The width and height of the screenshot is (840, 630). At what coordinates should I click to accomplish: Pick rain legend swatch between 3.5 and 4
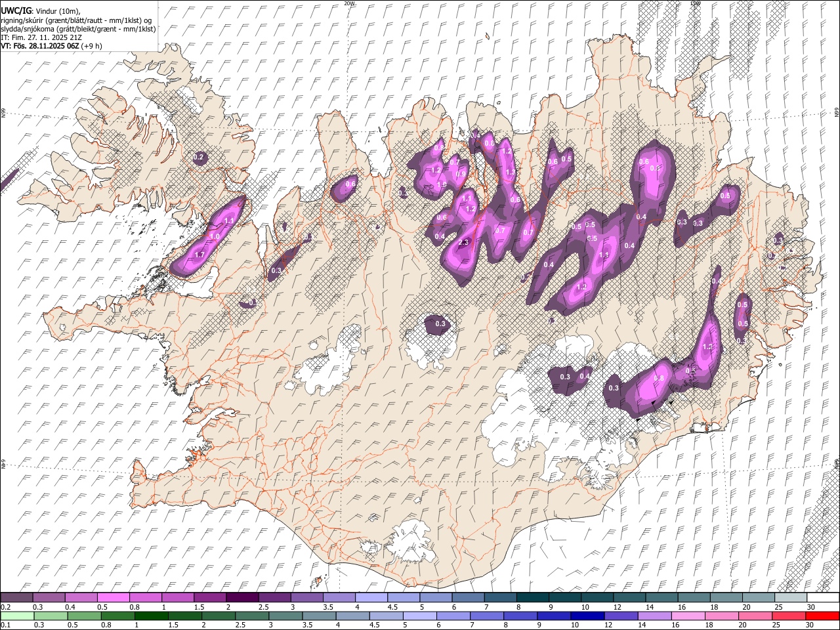point(319,616)
